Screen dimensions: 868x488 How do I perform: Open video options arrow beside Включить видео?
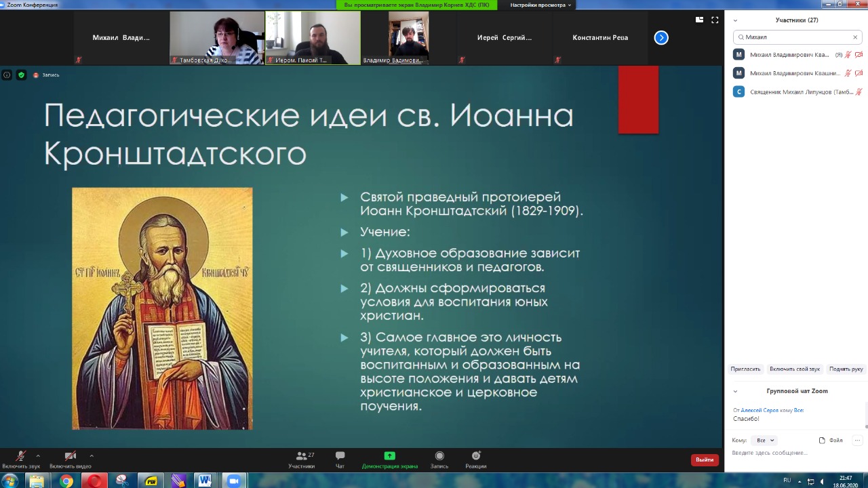point(92,456)
